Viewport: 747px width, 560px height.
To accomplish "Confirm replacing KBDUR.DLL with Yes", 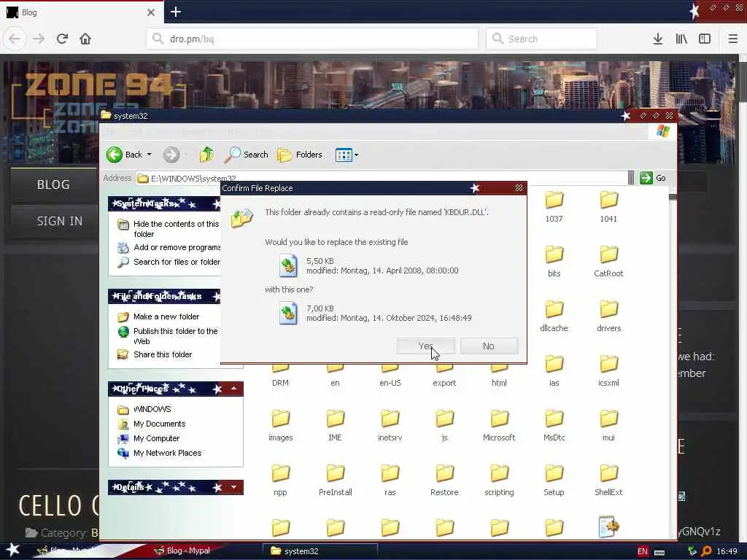I will click(425, 346).
